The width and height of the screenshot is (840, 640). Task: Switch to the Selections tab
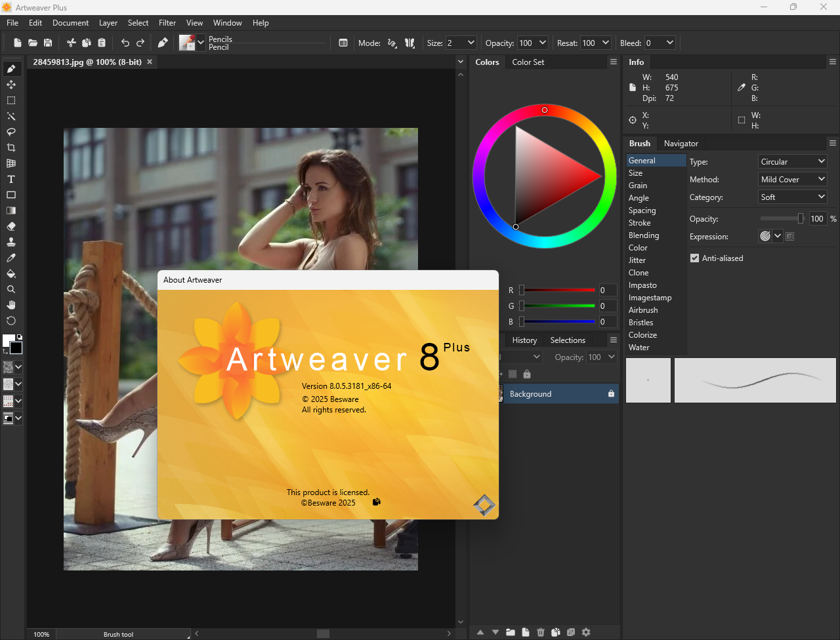[568, 340]
